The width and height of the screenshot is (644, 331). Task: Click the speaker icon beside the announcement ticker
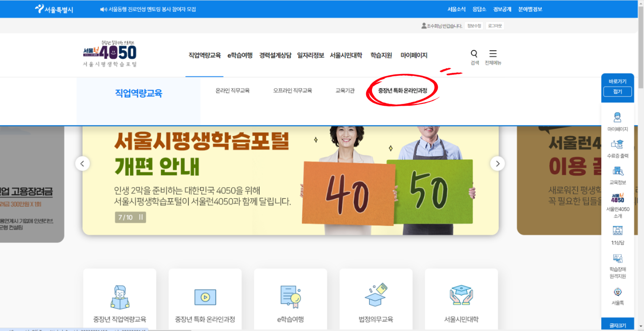[104, 9]
